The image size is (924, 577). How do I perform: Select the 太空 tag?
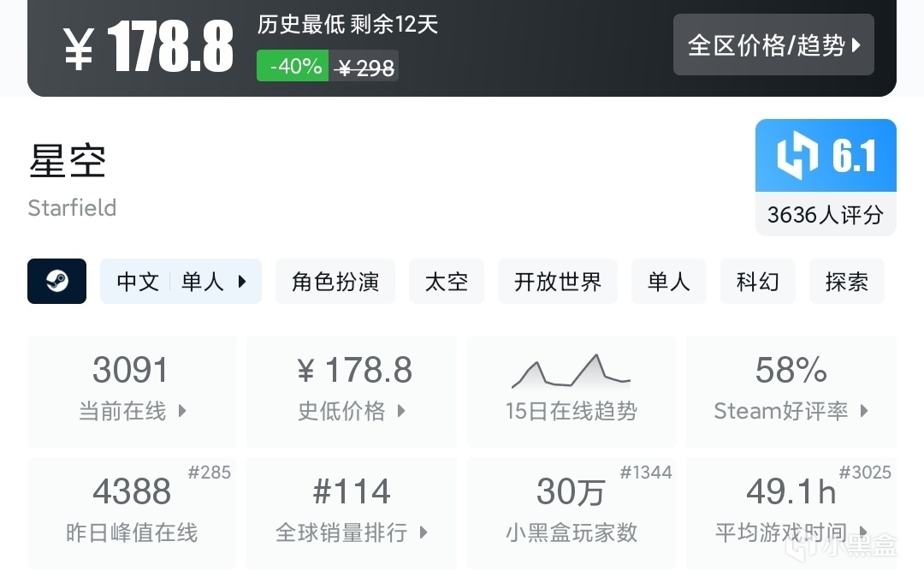446,281
